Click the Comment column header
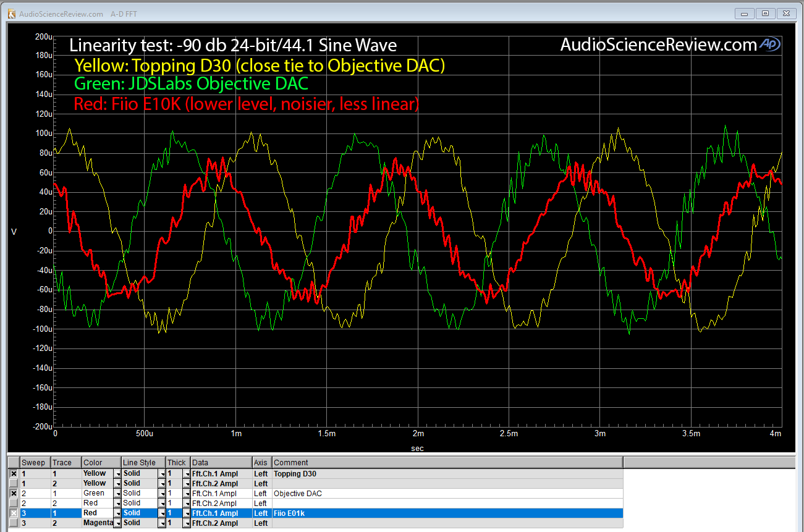Image resolution: width=804 pixels, height=532 pixels. tap(447, 462)
